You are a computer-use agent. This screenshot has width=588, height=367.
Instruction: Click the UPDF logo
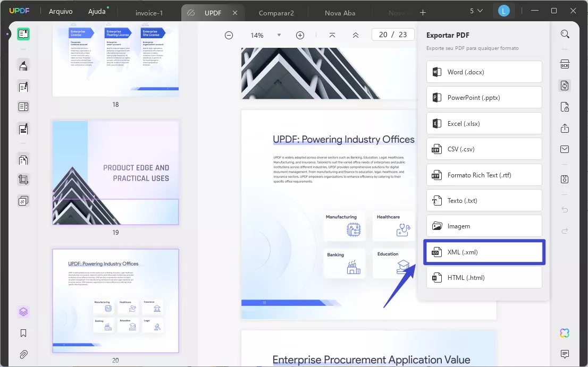coord(19,11)
